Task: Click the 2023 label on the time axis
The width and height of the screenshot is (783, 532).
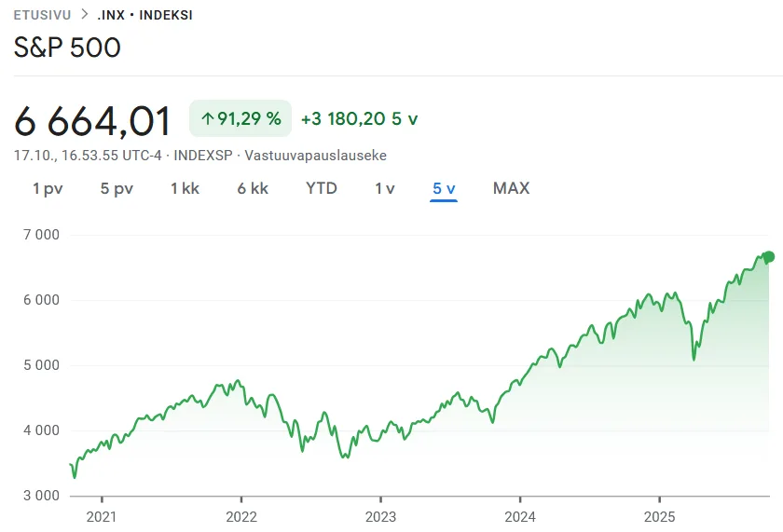Action: pyautogui.click(x=380, y=515)
